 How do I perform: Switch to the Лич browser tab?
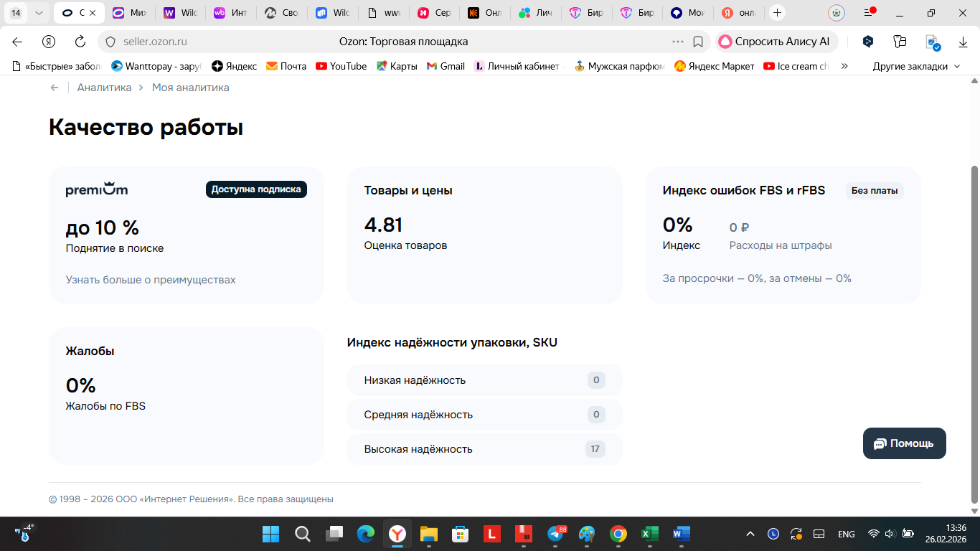pos(535,13)
